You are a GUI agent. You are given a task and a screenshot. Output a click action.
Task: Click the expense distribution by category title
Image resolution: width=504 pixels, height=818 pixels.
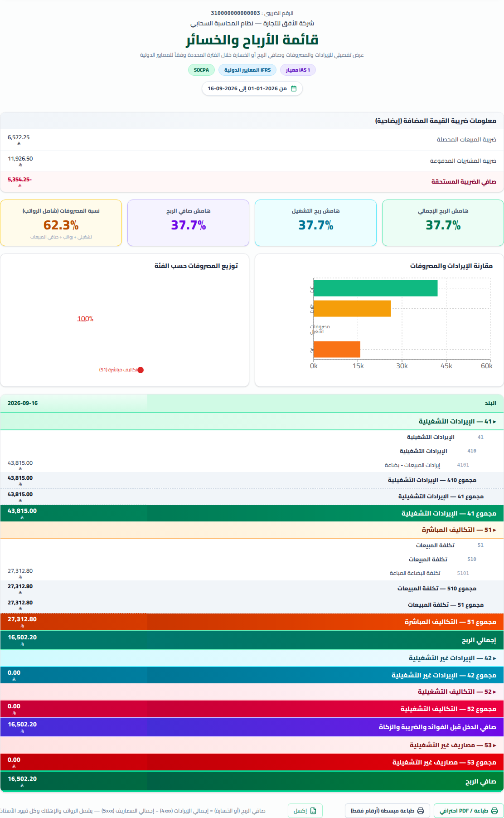196,266
